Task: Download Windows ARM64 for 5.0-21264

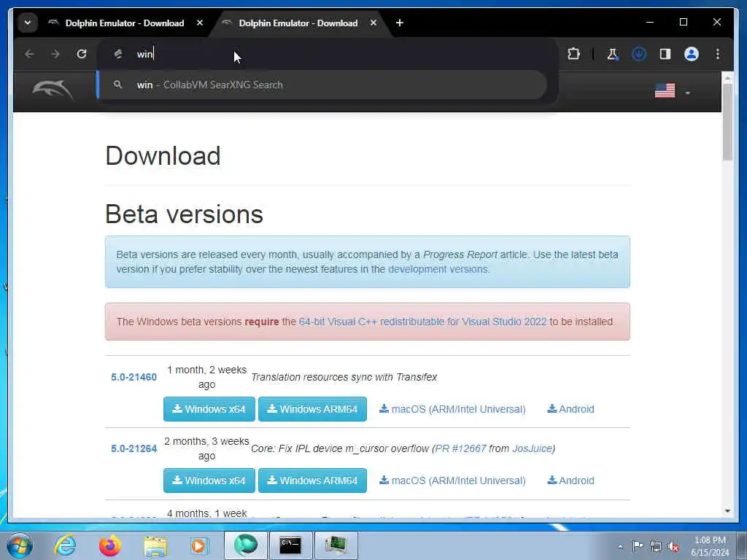Action: pyautogui.click(x=312, y=481)
